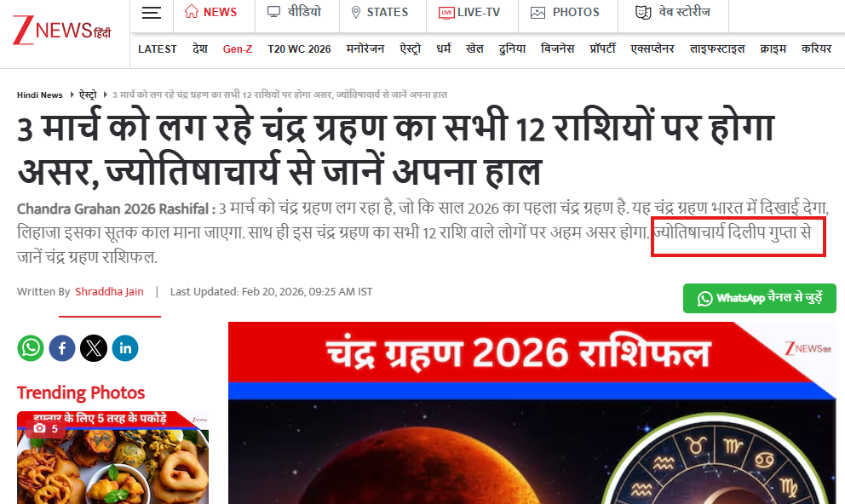845x504 pixels.
Task: Open the pakode trending photo thumbnail
Action: 112,458
